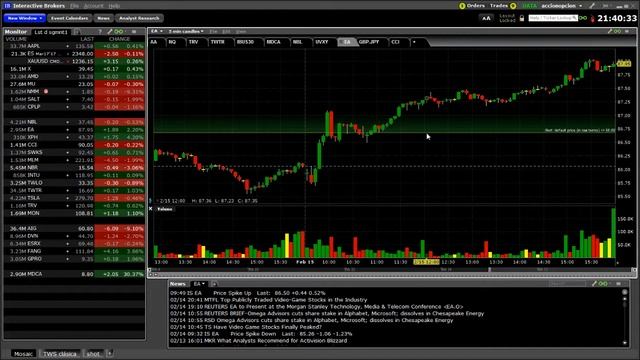Toggle the layout locked padlock
The height and width of the screenshot is (360, 640).
pyautogui.click(x=522, y=18)
